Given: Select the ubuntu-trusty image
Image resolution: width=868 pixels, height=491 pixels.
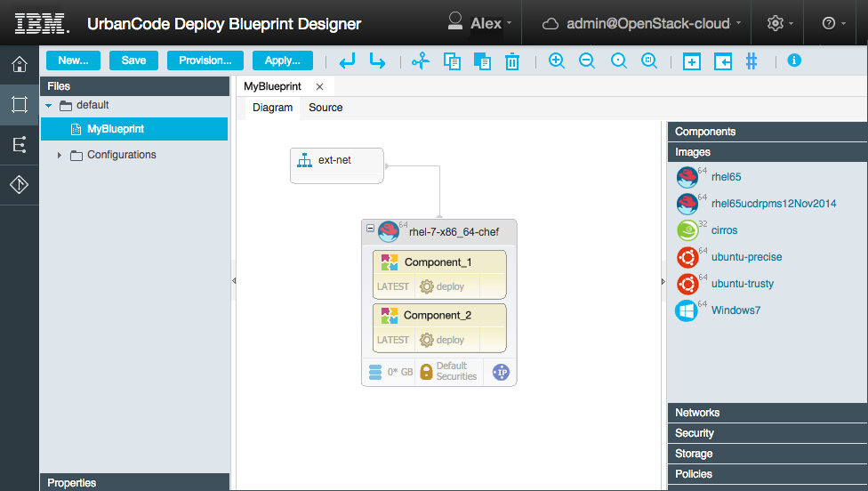Looking at the screenshot, I should click(x=742, y=284).
